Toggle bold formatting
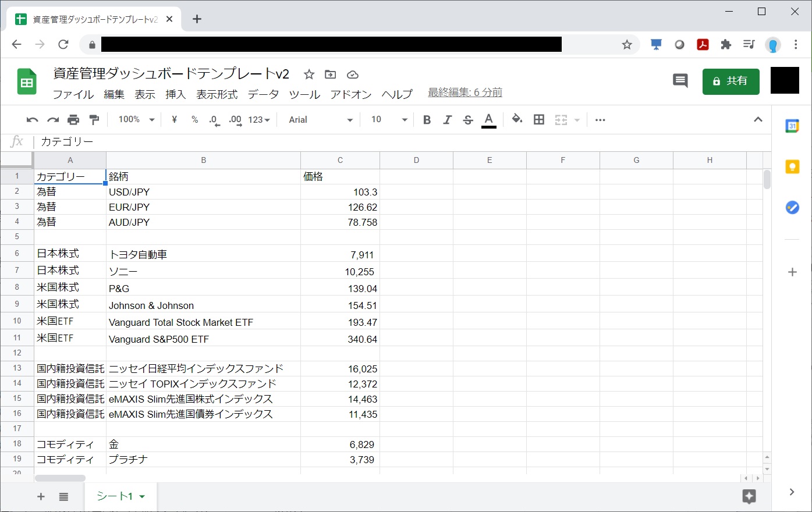The width and height of the screenshot is (812, 512). pos(427,119)
